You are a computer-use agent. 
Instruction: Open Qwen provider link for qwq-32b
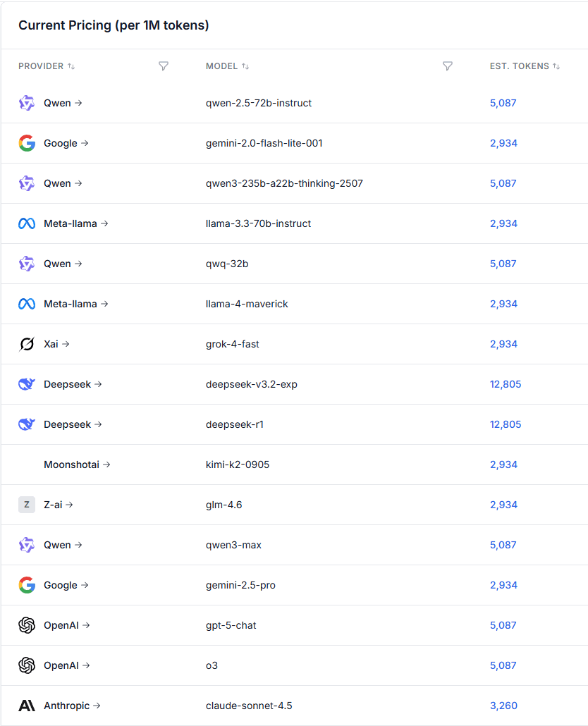tap(63, 264)
